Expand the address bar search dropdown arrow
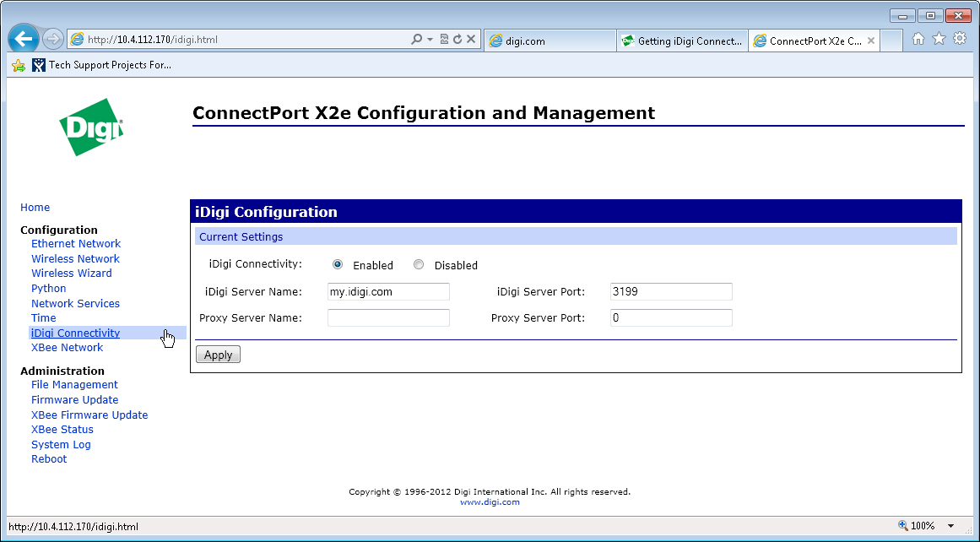This screenshot has width=980, height=542. [430, 40]
